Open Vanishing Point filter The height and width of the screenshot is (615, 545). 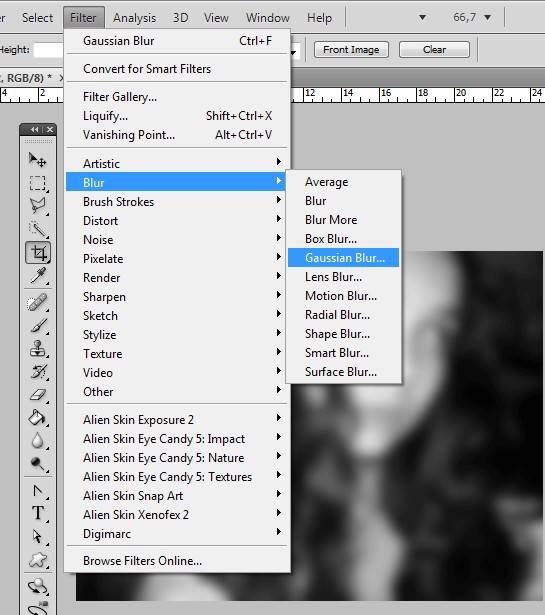pyautogui.click(x=177, y=135)
